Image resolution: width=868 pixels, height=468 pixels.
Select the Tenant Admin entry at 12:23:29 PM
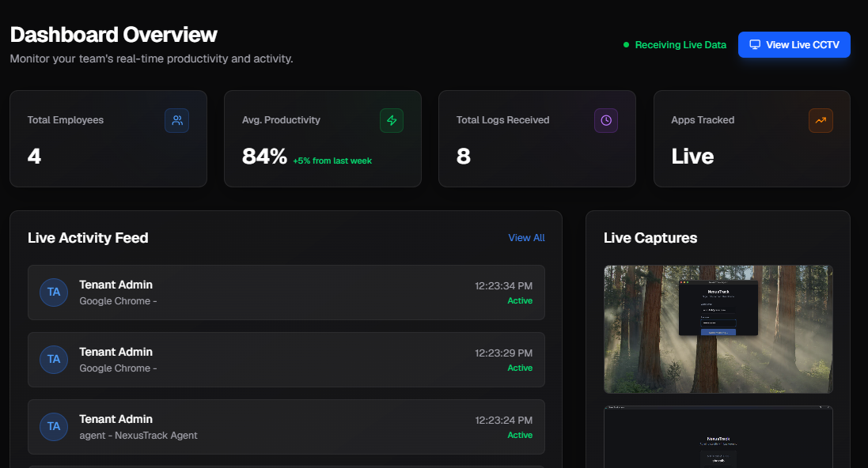coord(286,360)
